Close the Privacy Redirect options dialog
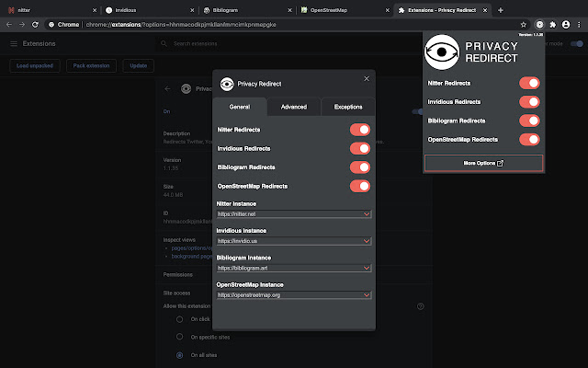 (x=366, y=79)
